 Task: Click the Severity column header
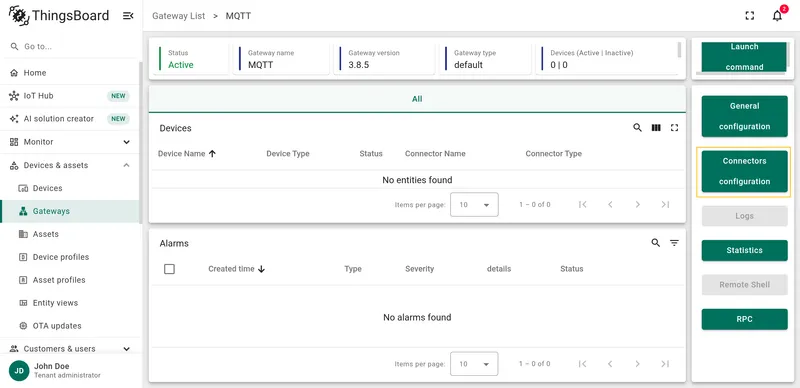[419, 269]
